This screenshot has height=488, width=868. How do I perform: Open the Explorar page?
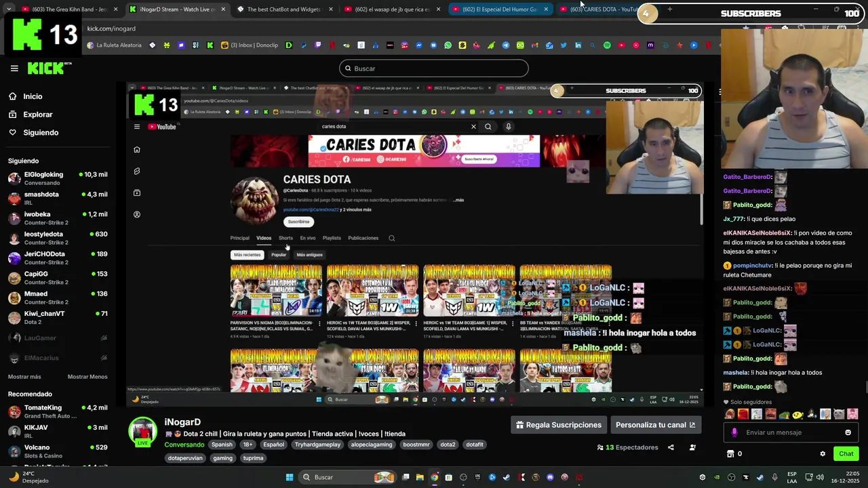click(37, 115)
